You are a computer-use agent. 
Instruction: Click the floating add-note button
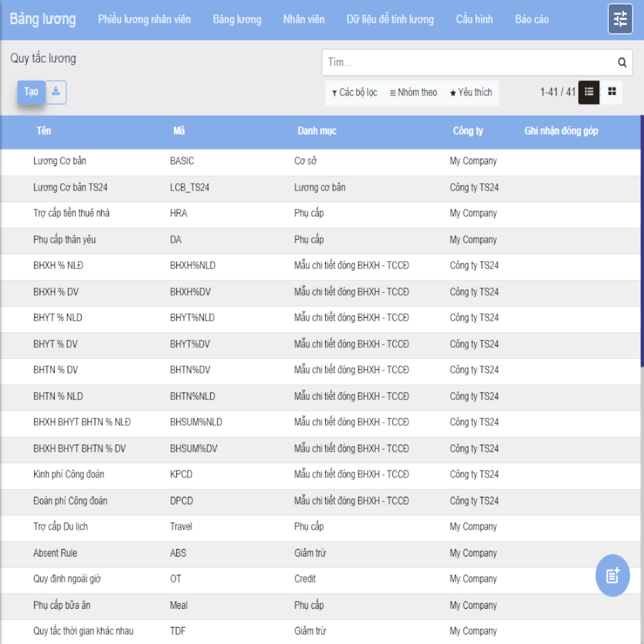[x=612, y=575]
